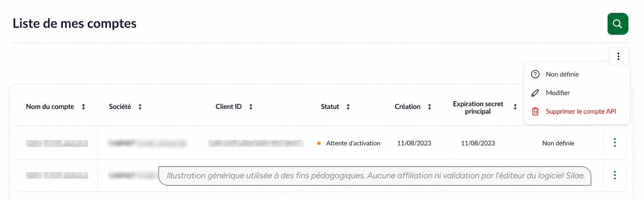Click the red trash icon
Screen dimensions: 644x199
535,111
